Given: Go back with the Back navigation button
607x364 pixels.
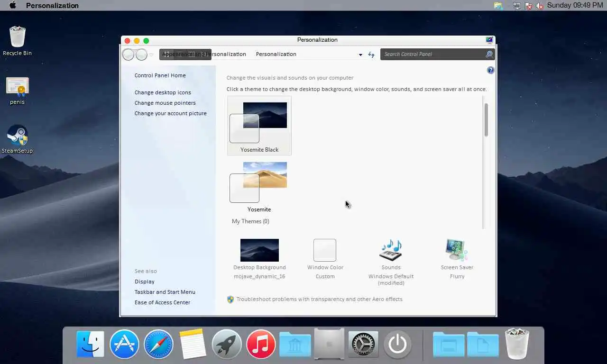Looking at the screenshot, I should click(128, 55).
